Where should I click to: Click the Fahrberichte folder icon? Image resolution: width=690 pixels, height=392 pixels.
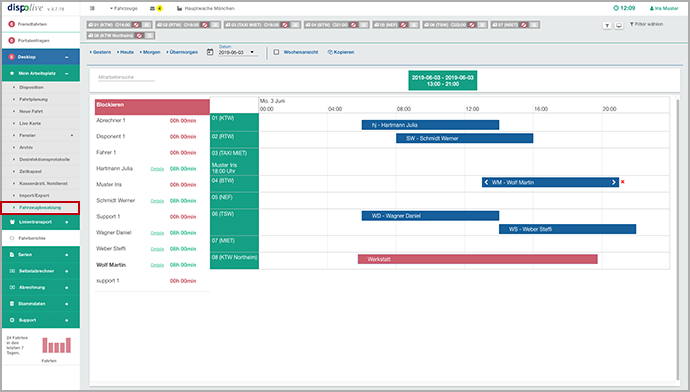(x=12, y=238)
